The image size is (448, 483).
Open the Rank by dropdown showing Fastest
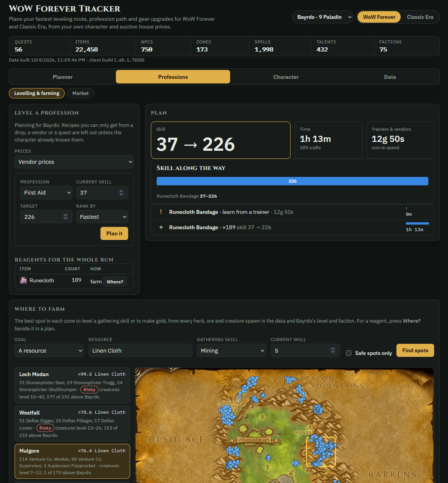click(102, 217)
